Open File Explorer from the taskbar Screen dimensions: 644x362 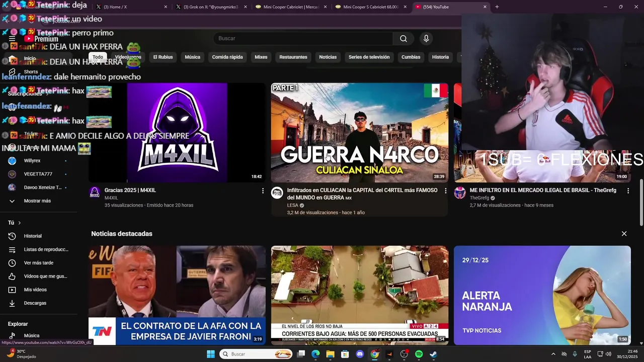point(330,354)
